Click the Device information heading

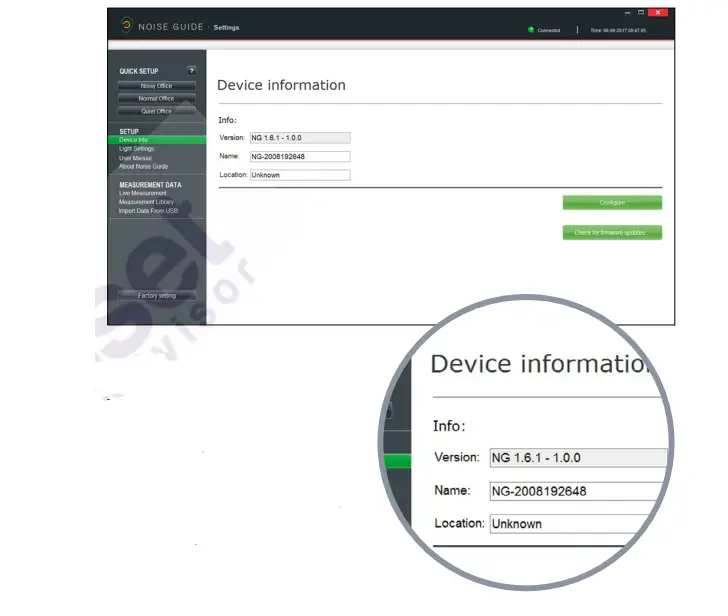pos(281,85)
